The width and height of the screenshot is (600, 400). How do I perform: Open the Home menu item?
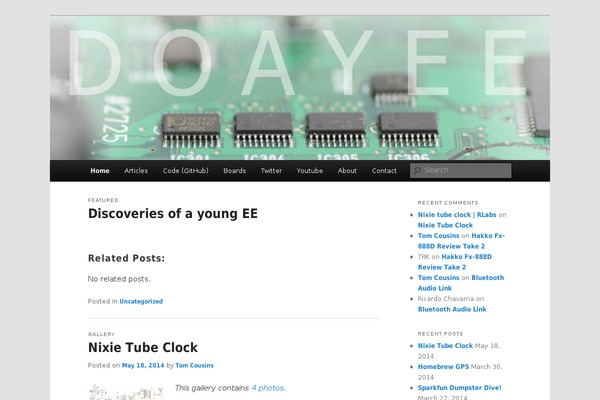pos(100,171)
